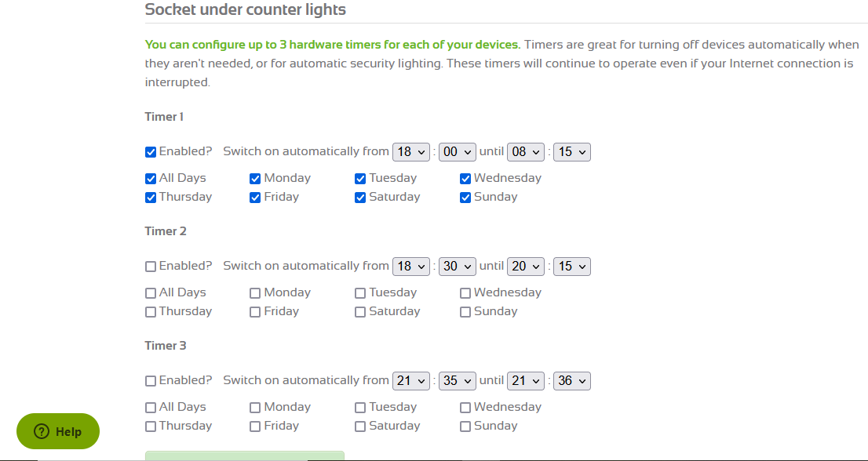Enable Timer 2 checkbox
The height and width of the screenshot is (461, 868).
tap(151, 267)
